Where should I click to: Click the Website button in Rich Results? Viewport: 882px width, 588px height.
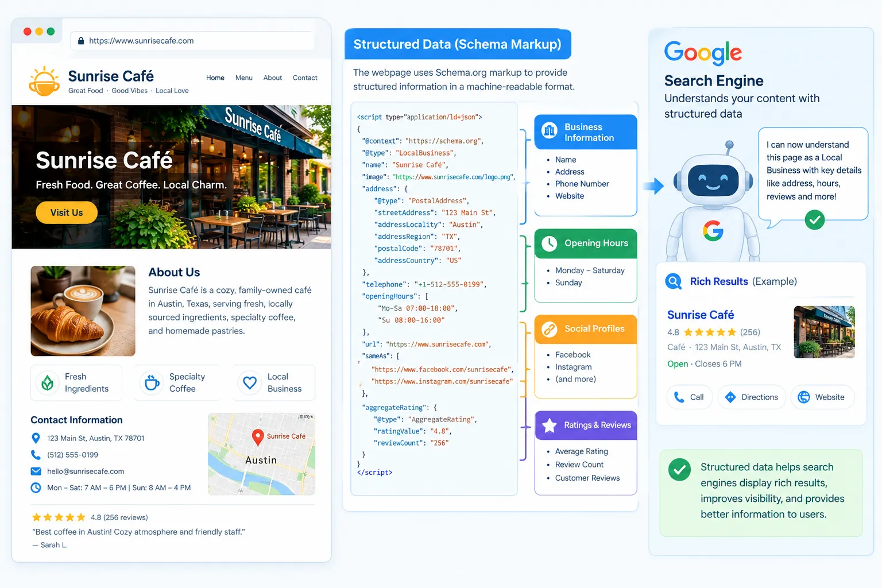click(822, 397)
